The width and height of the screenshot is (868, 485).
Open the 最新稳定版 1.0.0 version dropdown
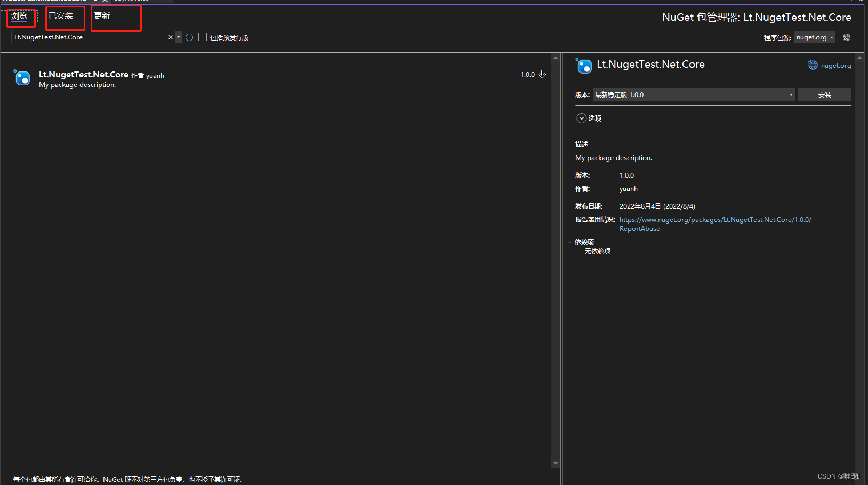pos(694,94)
